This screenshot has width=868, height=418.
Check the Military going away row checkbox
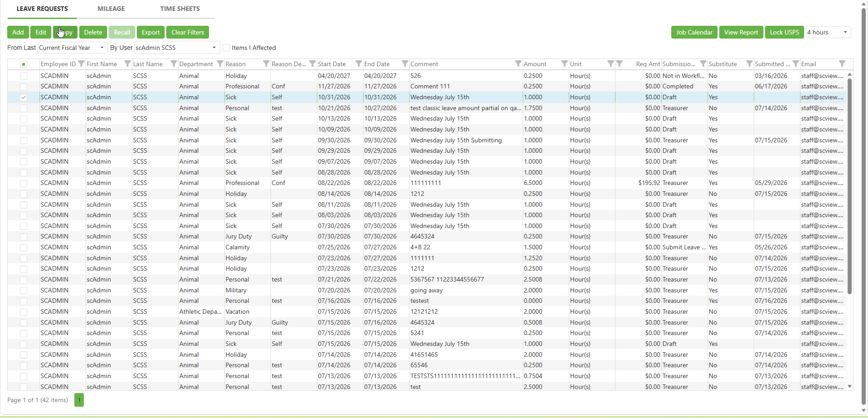pos(24,291)
